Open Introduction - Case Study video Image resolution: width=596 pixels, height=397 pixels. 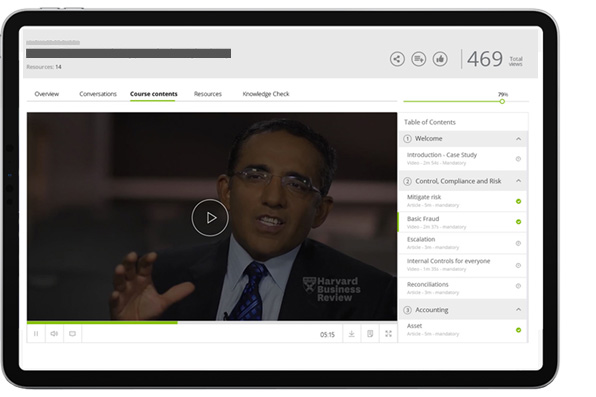[x=463, y=159]
